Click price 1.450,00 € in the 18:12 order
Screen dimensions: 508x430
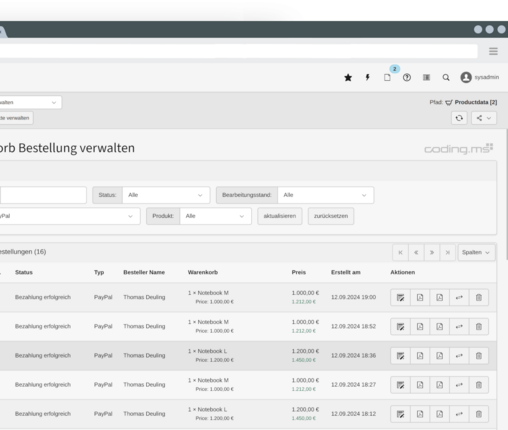[x=304, y=418]
